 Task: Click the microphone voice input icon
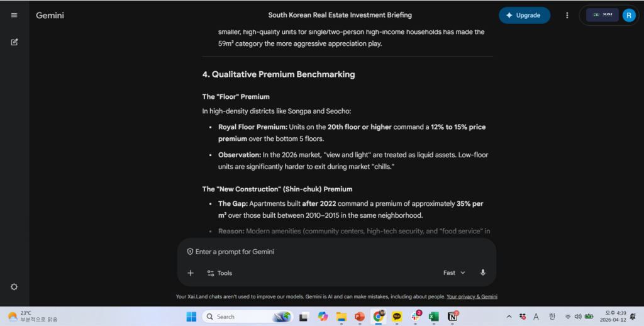point(483,273)
